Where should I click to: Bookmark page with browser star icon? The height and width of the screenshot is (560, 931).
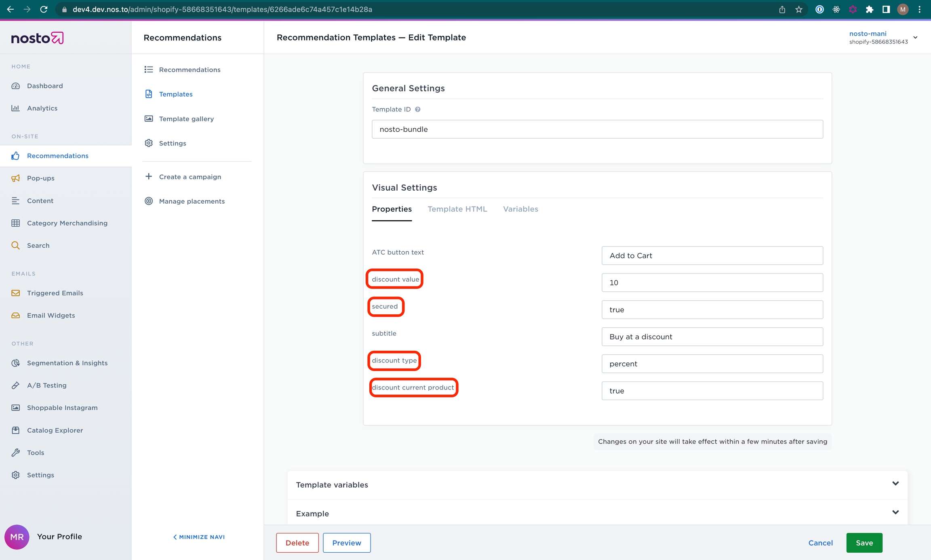pyautogui.click(x=799, y=9)
